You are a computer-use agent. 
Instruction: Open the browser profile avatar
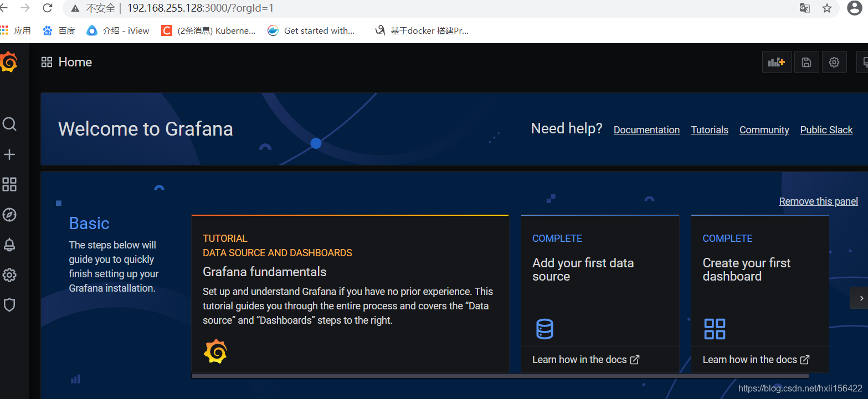[855, 8]
